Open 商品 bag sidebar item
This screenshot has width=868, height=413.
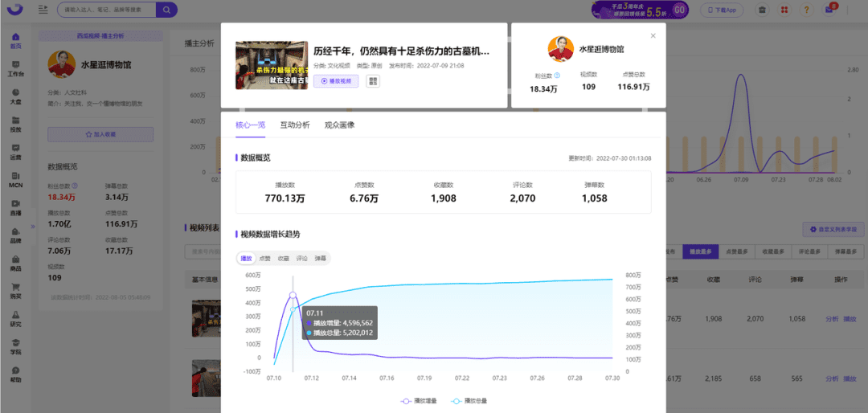tap(15, 264)
